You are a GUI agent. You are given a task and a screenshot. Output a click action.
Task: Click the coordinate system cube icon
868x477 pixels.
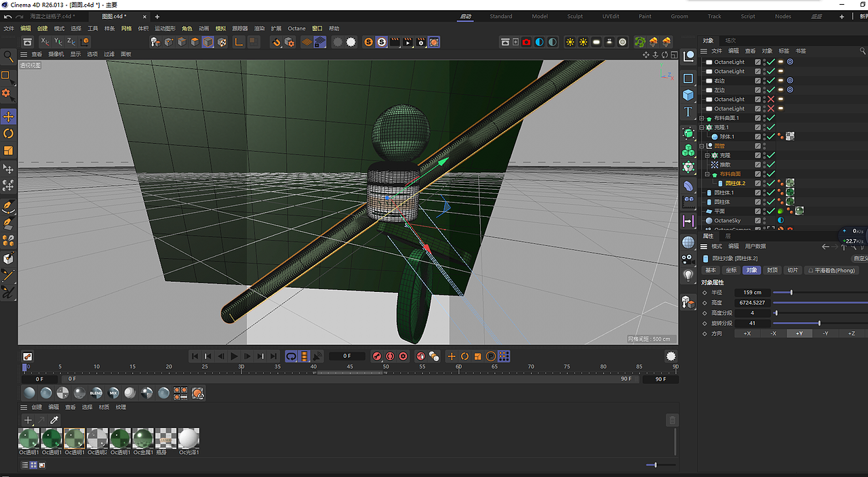tap(85, 42)
